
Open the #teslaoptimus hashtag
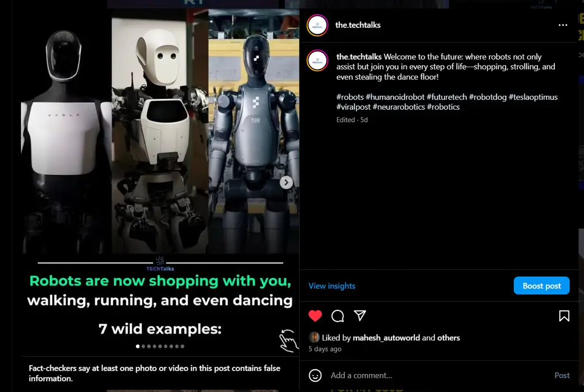[x=534, y=97]
